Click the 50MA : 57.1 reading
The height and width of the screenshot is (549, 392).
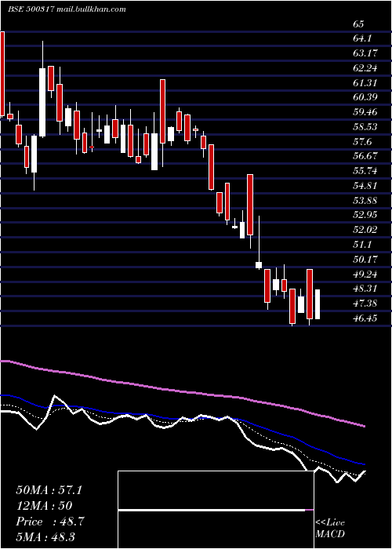(49, 490)
